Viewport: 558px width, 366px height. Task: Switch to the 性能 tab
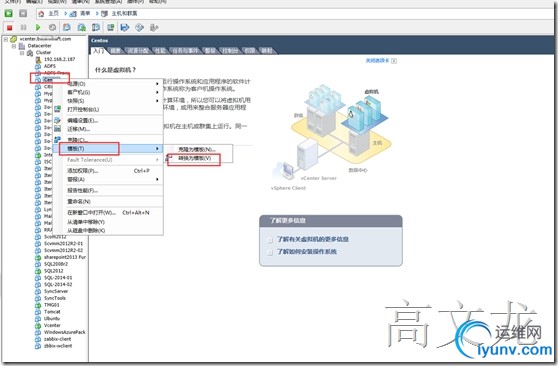click(160, 51)
